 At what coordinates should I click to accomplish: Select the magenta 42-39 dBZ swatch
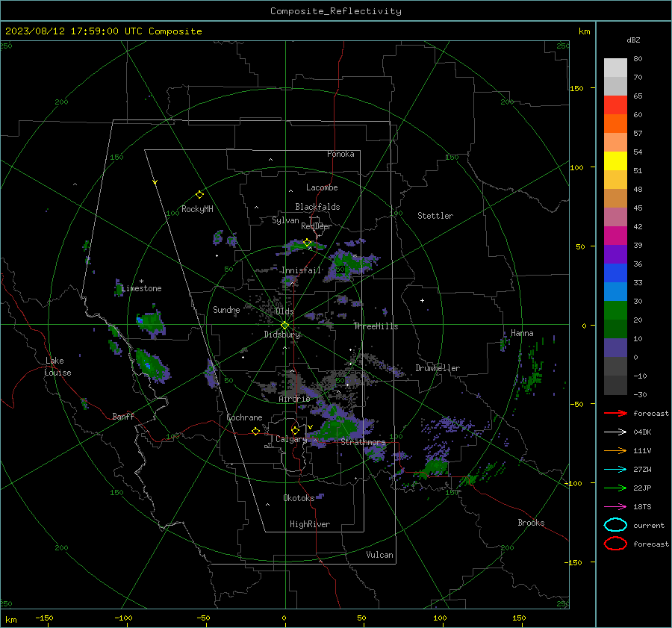click(x=615, y=235)
